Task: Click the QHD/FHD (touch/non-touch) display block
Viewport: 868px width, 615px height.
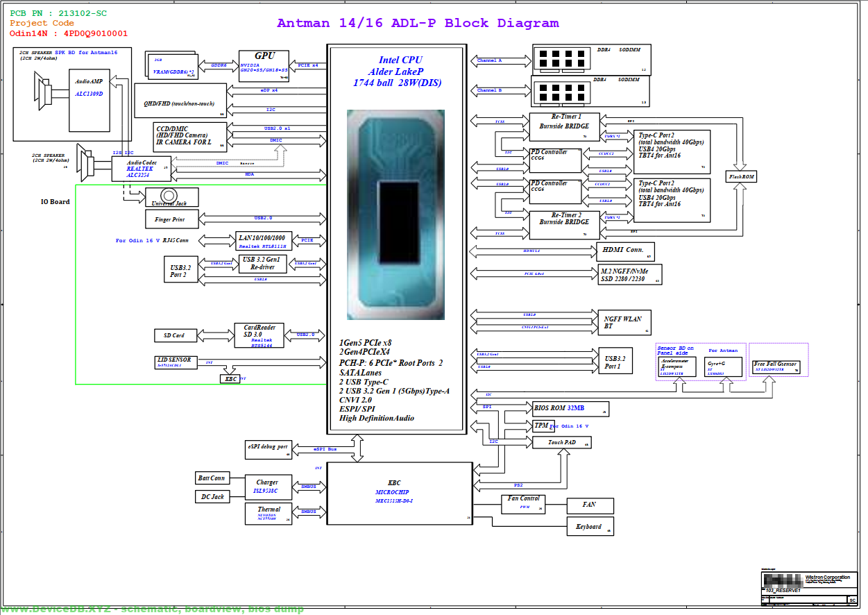Action: coord(180,101)
